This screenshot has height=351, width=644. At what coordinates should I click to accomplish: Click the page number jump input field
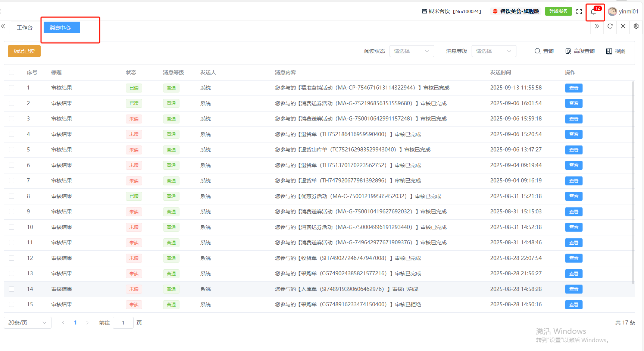click(123, 323)
